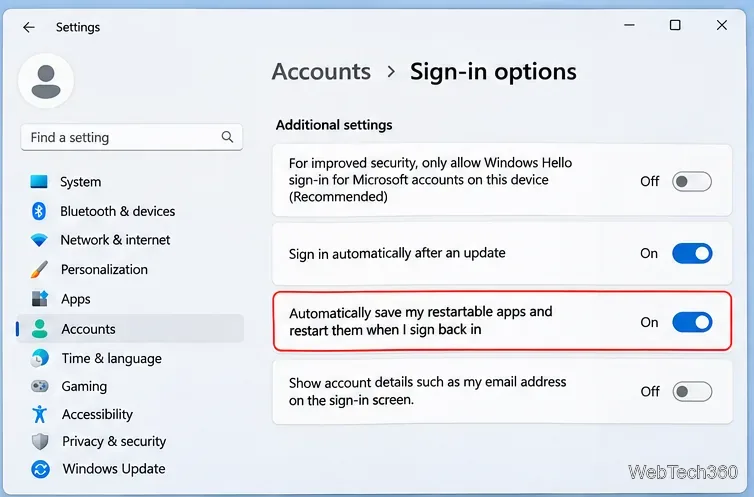
Task: Open Bluetooth & devices category
Action: click(x=117, y=211)
